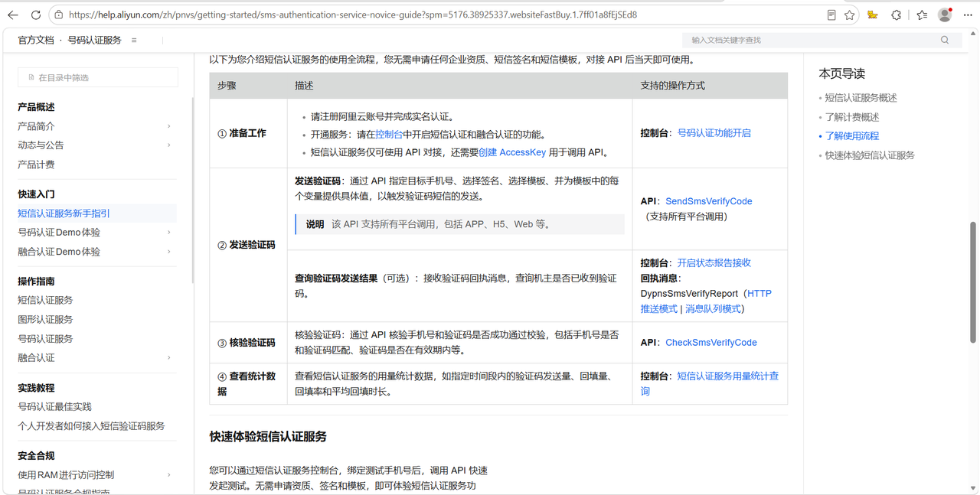Open 号码认证服务 in the header breadcrumb
Screen dimensions: 980x495
click(x=94, y=40)
